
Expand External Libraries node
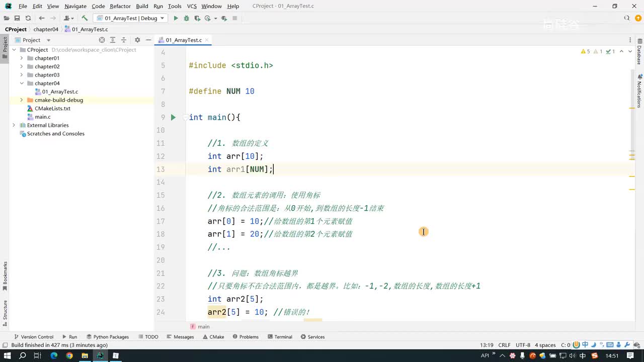pyautogui.click(x=14, y=125)
